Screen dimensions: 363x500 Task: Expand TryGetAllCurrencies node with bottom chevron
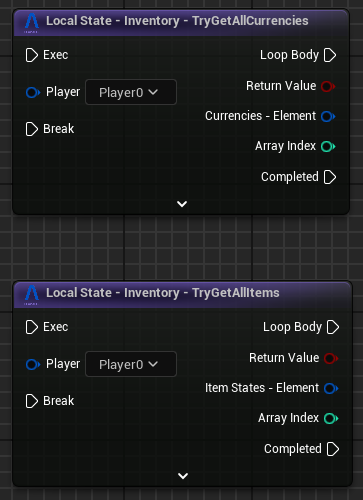(182, 204)
